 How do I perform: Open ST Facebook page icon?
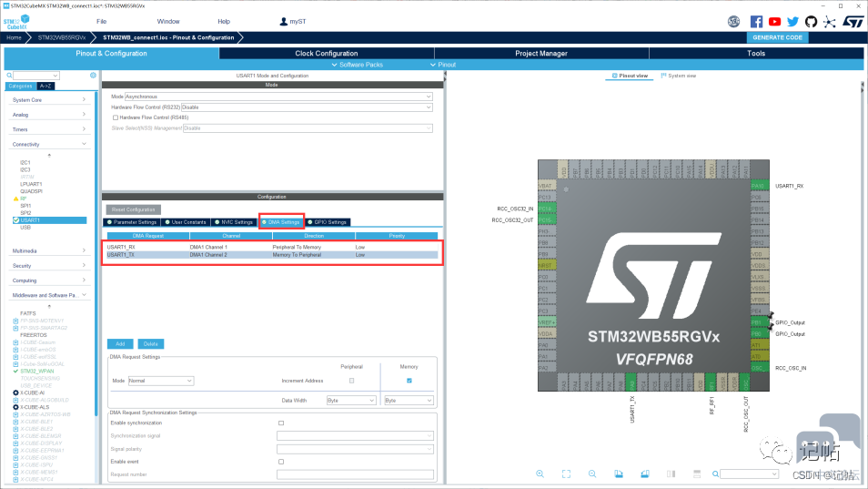756,22
